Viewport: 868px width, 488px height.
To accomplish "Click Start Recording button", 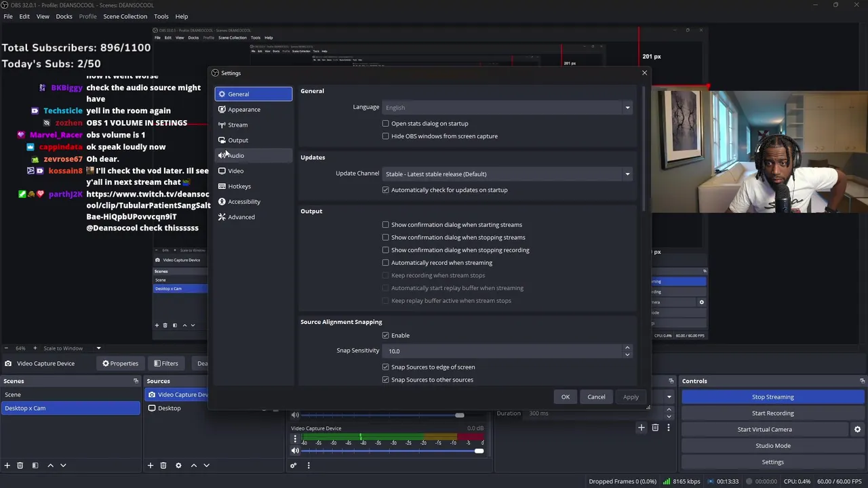I will pos(773,413).
